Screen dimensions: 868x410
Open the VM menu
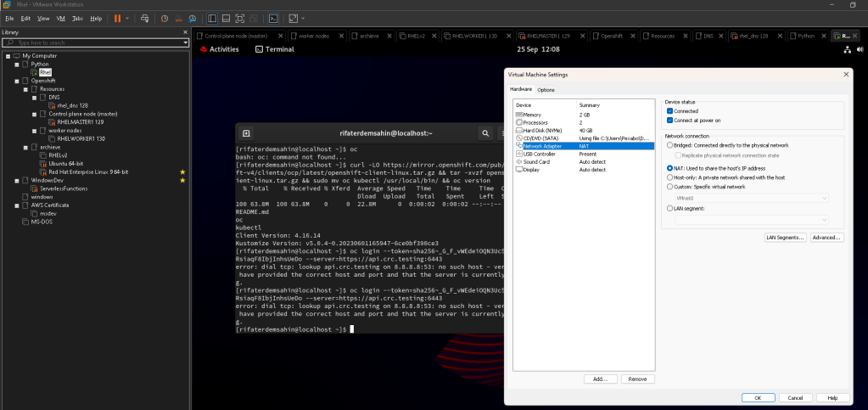61,19
